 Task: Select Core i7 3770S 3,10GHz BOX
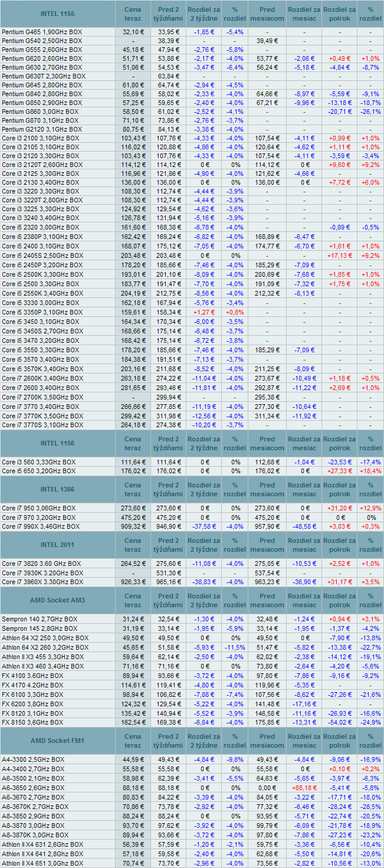(x=42, y=425)
